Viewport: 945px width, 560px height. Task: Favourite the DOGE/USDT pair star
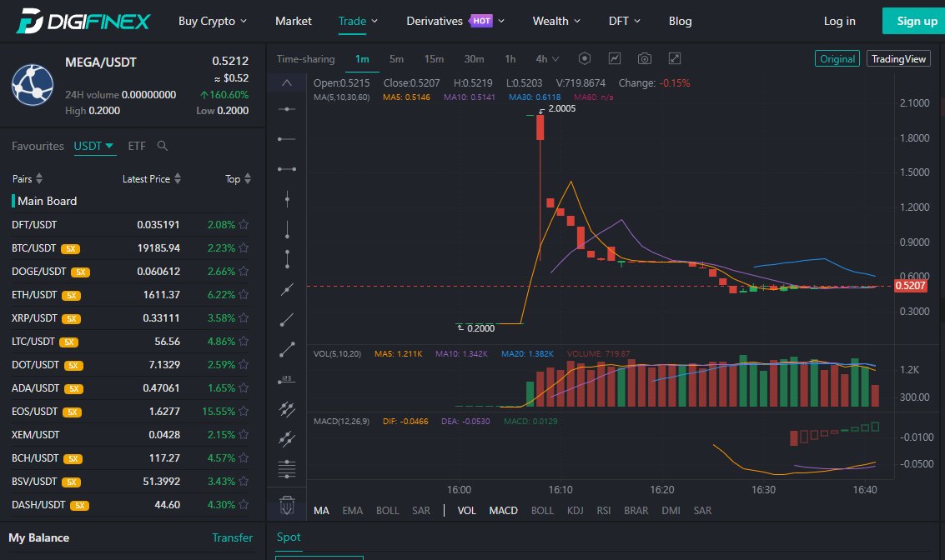[x=244, y=271]
